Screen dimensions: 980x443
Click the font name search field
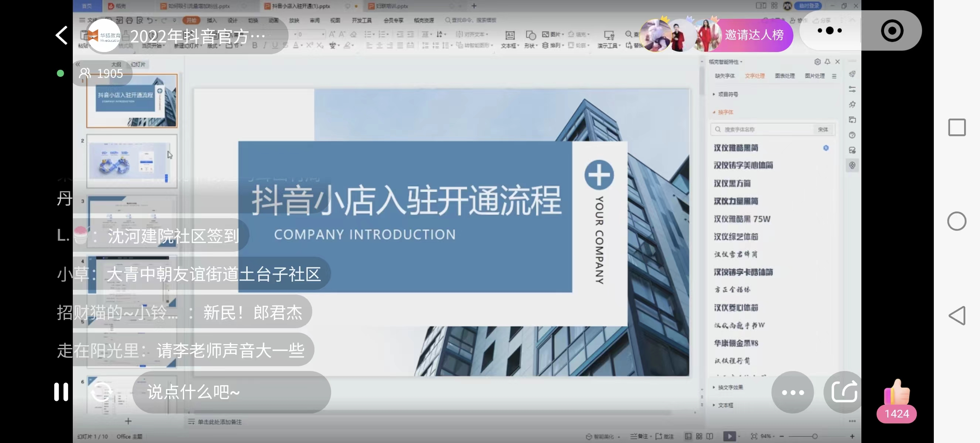pyautogui.click(x=763, y=129)
